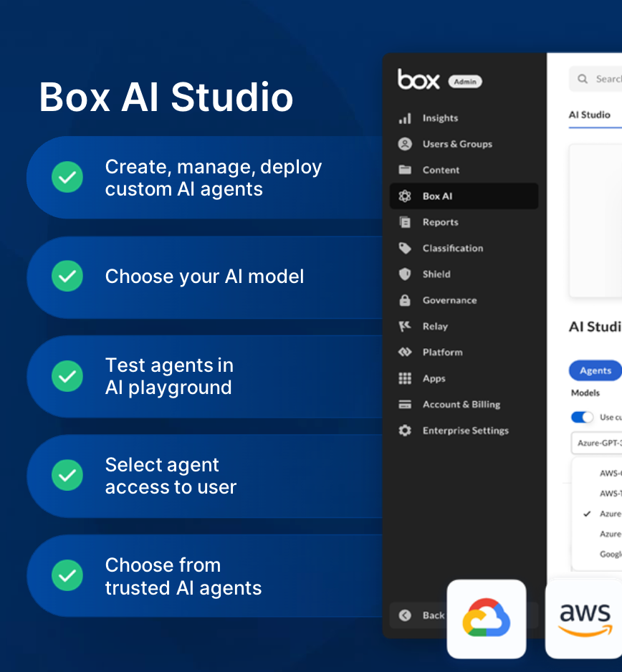Click the Platform code icon
Screen dimensions: 622x672
coord(405,352)
